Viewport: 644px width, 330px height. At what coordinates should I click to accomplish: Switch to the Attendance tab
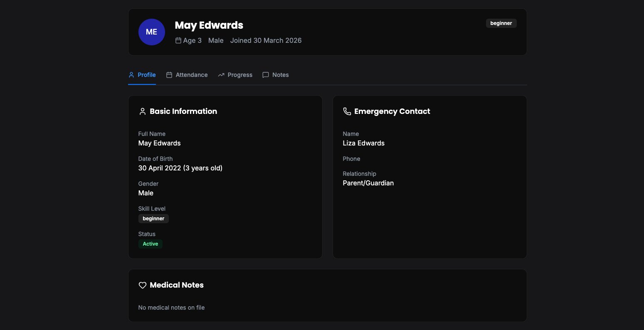tap(191, 75)
